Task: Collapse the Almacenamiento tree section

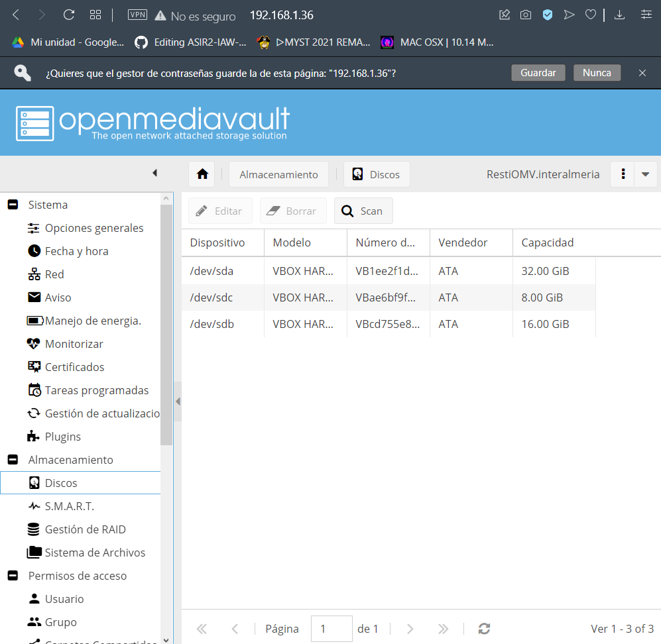Action: 13,460
